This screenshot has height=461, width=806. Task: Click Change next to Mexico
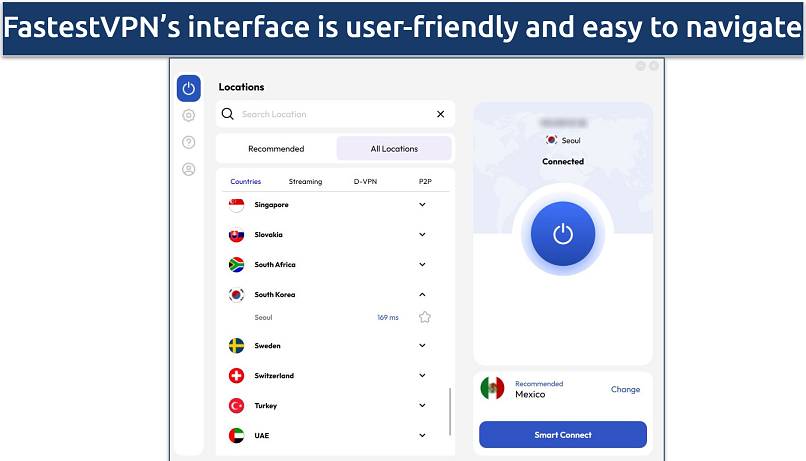tap(625, 390)
